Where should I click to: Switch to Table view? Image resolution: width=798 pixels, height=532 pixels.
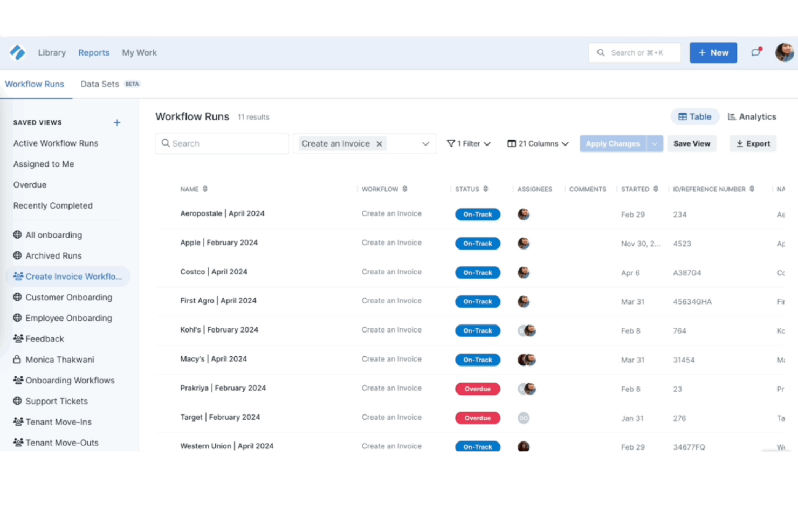coord(694,116)
